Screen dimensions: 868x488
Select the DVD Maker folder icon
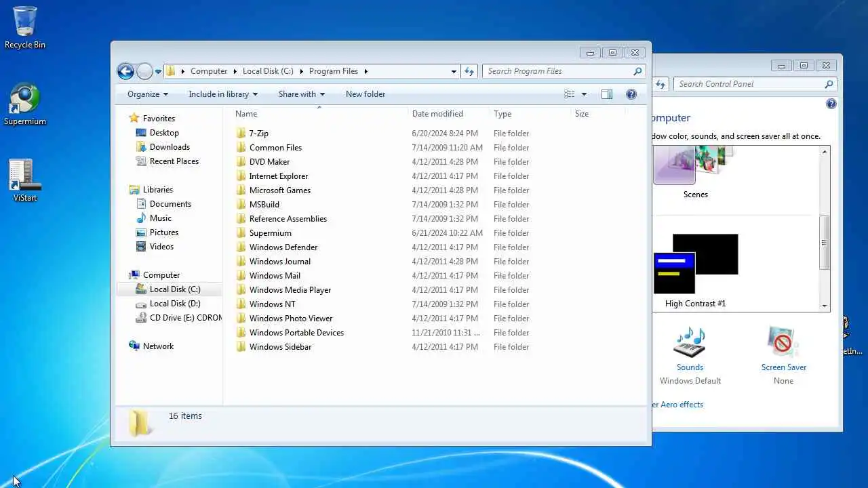click(x=241, y=162)
